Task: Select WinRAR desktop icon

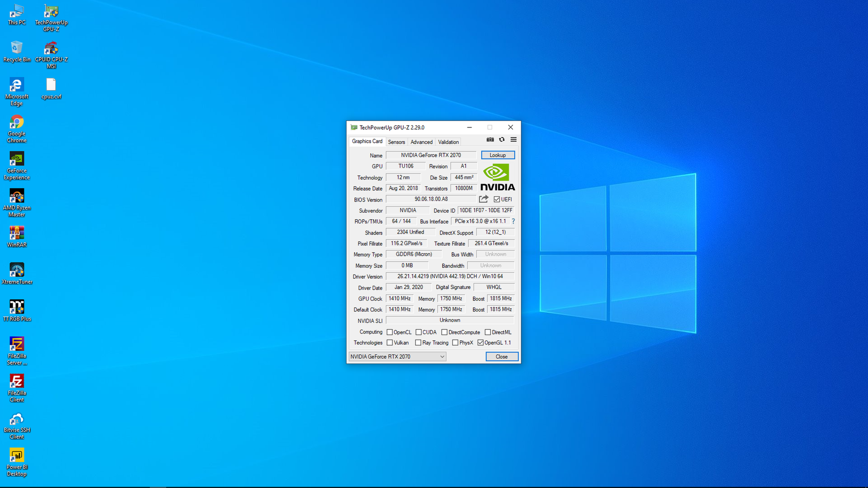Action: [x=17, y=237]
